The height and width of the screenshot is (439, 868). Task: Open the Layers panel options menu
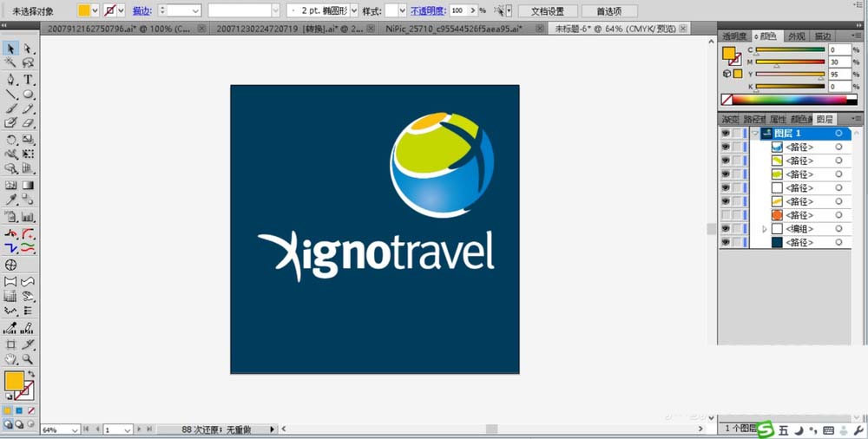(x=856, y=119)
